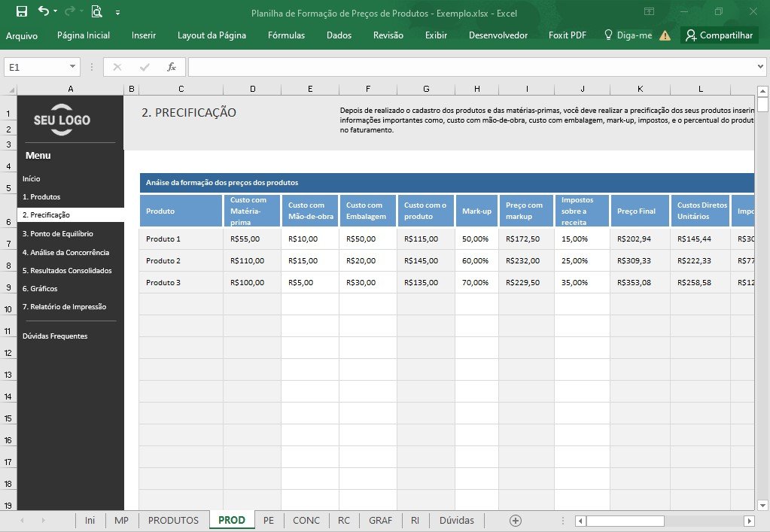Click the SEU LOGO image
The image size is (770, 532).
pyautogui.click(x=62, y=120)
